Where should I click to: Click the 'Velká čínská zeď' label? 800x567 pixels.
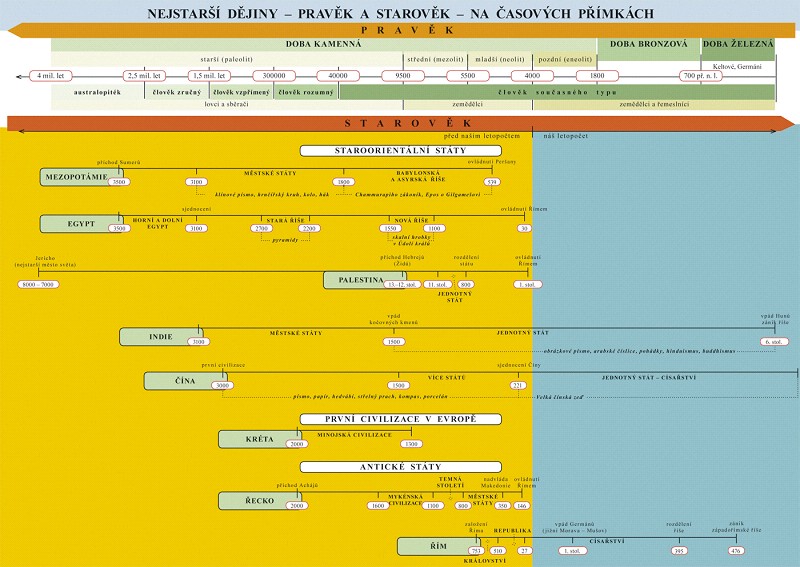560,397
